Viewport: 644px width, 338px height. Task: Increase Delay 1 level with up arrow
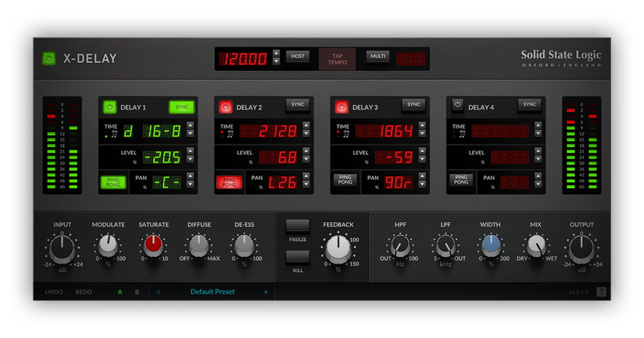pyautogui.click(x=190, y=151)
